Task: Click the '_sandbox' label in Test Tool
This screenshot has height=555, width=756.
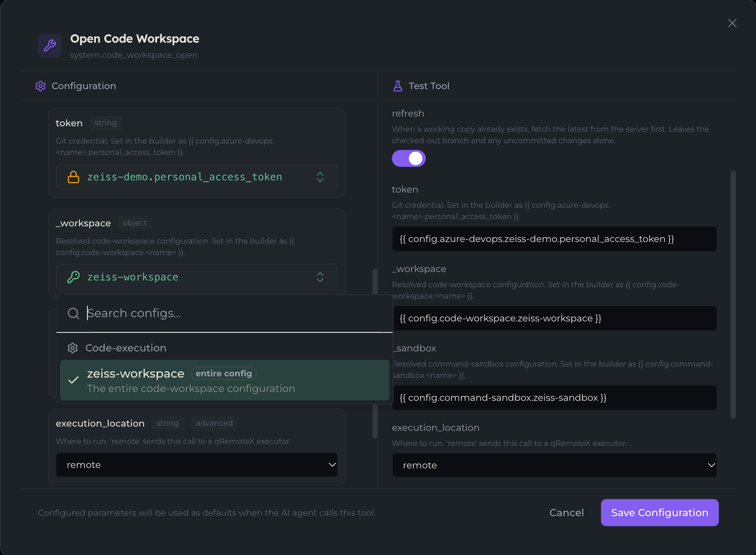Action: click(x=415, y=348)
